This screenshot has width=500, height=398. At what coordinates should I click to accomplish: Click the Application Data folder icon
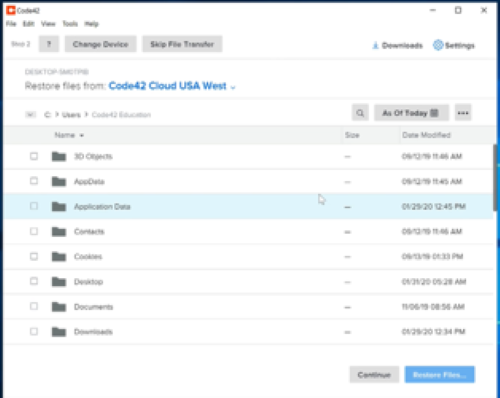[x=59, y=206]
